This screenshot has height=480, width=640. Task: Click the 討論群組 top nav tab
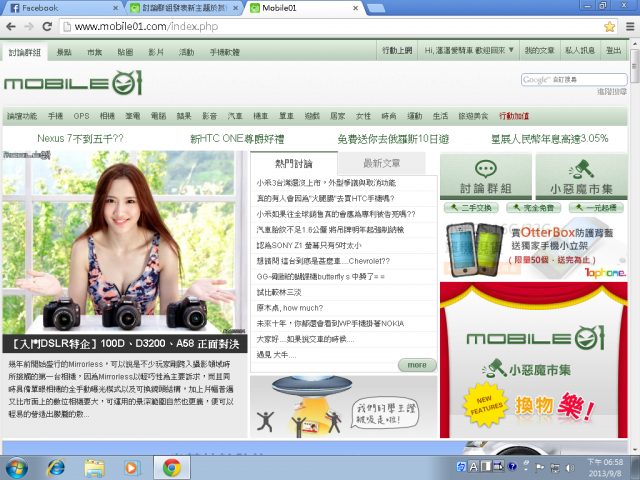pyautogui.click(x=24, y=52)
